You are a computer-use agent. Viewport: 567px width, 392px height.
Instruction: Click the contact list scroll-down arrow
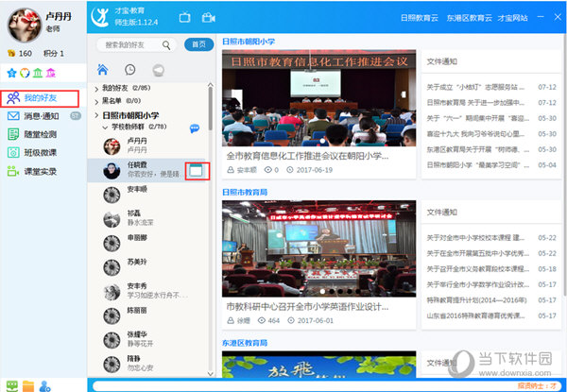pyautogui.click(x=210, y=373)
